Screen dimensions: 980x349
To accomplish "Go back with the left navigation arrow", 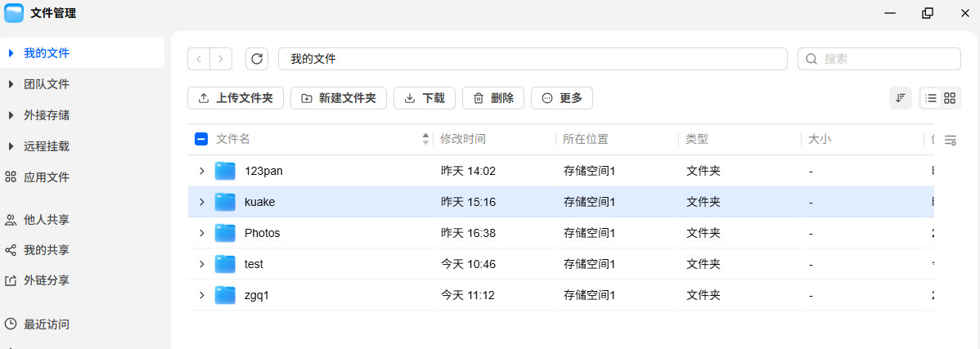I will 199,60.
